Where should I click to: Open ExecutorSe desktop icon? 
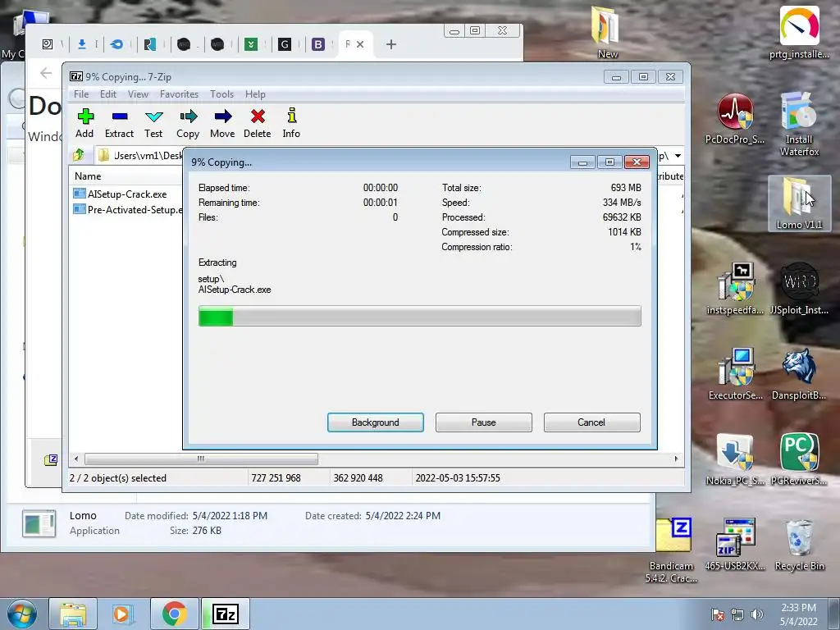coord(735,374)
